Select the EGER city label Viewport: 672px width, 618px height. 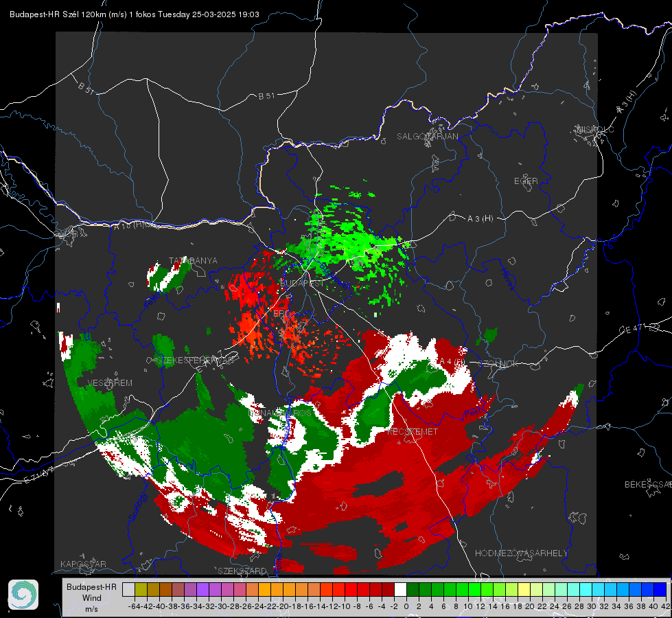point(526,181)
